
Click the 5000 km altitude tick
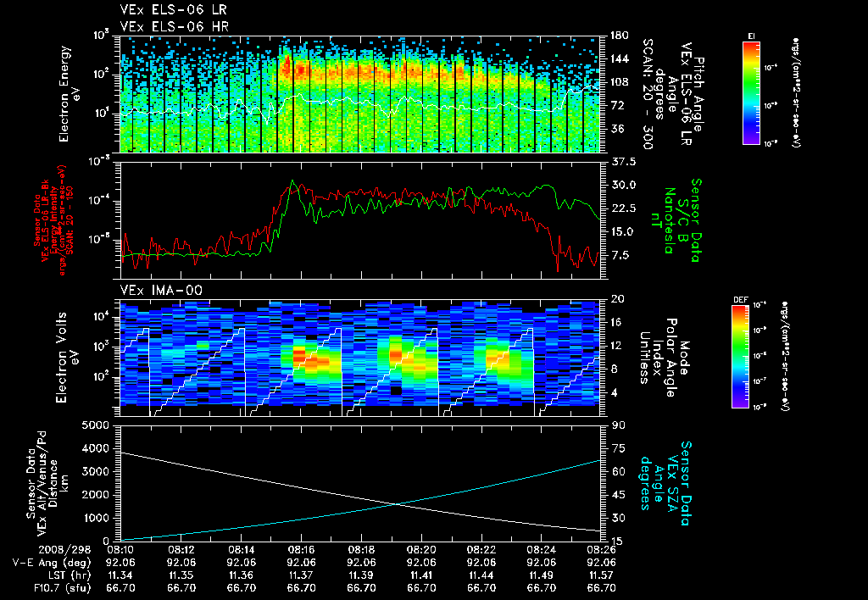click(x=97, y=425)
